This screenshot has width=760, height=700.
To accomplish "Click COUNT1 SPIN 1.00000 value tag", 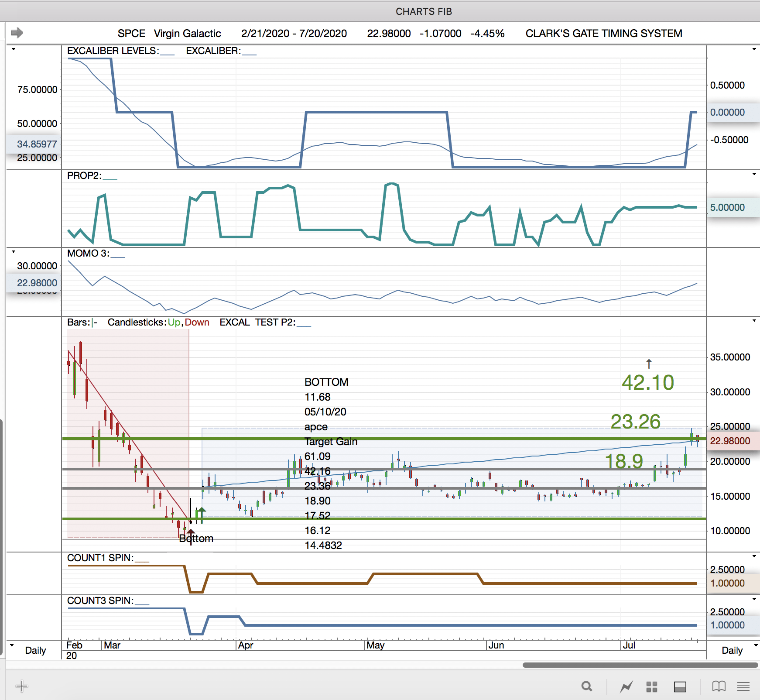I will [x=733, y=583].
